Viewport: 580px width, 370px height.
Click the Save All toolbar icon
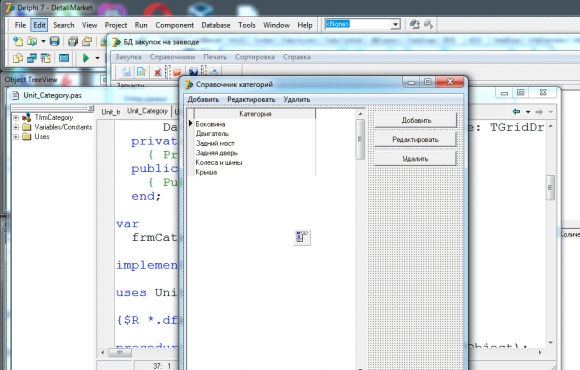point(73,41)
